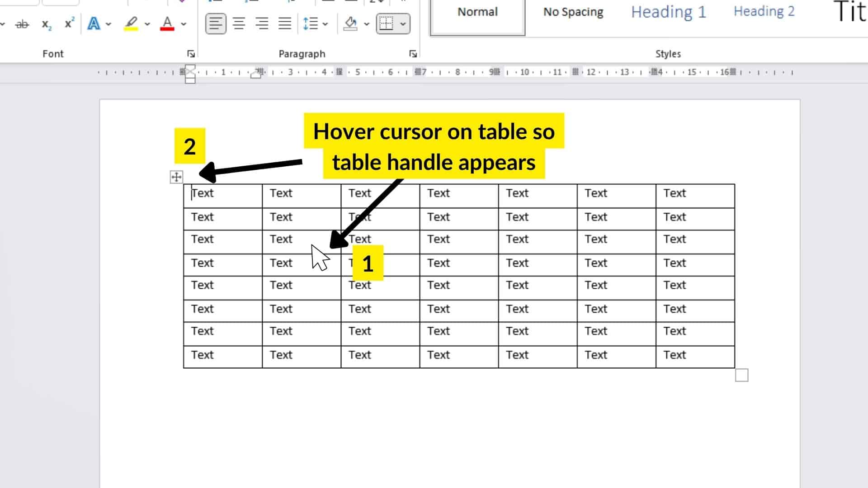The height and width of the screenshot is (488, 868).
Task: Click the left text alignment icon
Action: (x=215, y=24)
